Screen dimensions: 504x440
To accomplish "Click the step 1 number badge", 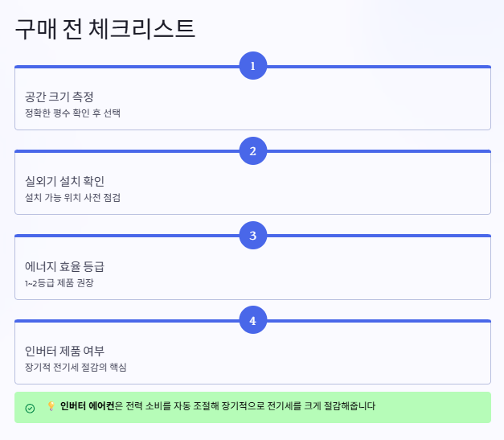I will point(253,66).
